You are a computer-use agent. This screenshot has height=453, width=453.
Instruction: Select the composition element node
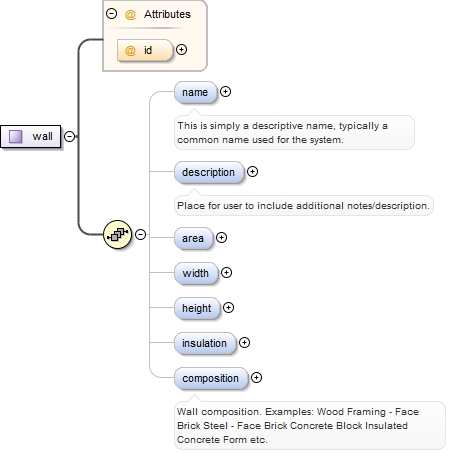(x=211, y=378)
